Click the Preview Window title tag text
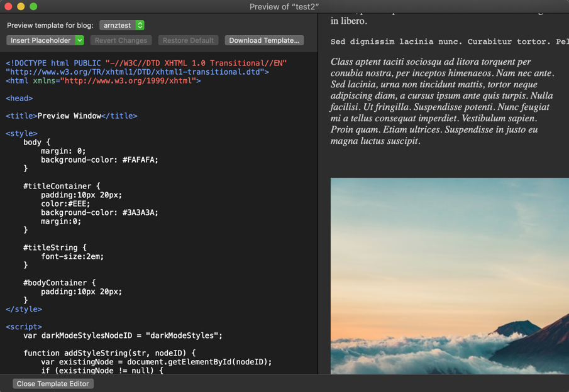 (69, 116)
